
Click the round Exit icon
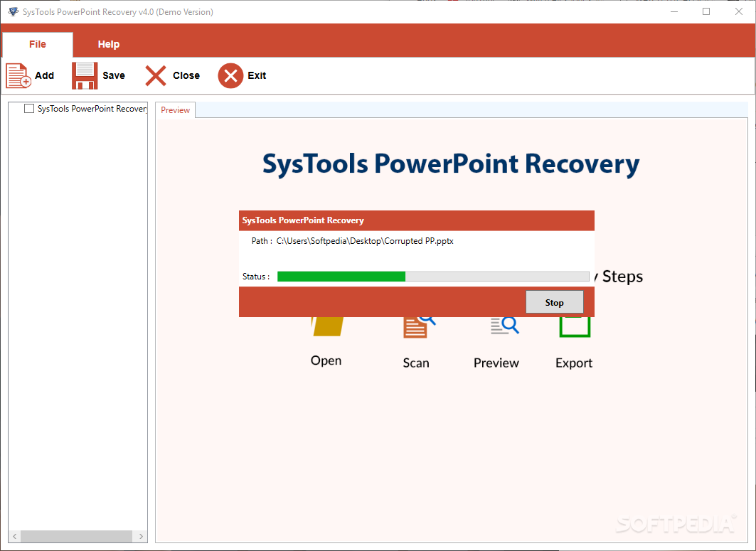(x=230, y=75)
